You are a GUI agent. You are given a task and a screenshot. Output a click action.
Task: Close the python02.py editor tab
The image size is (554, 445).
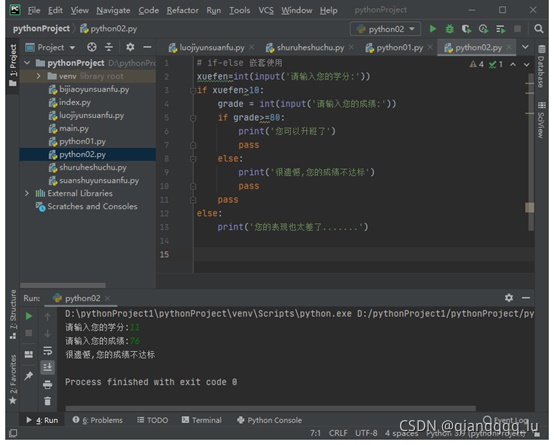pyautogui.click(x=509, y=47)
